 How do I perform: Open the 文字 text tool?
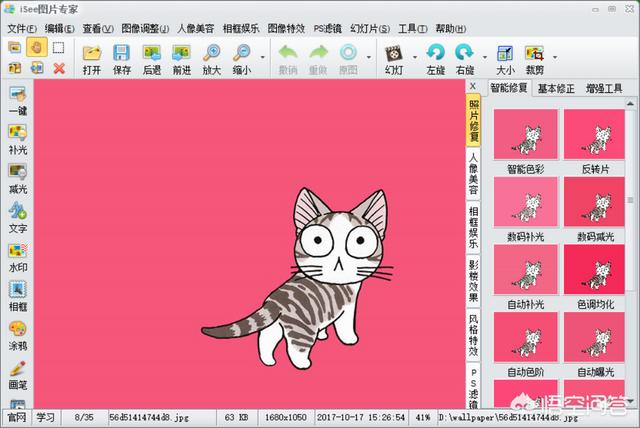coord(18,218)
